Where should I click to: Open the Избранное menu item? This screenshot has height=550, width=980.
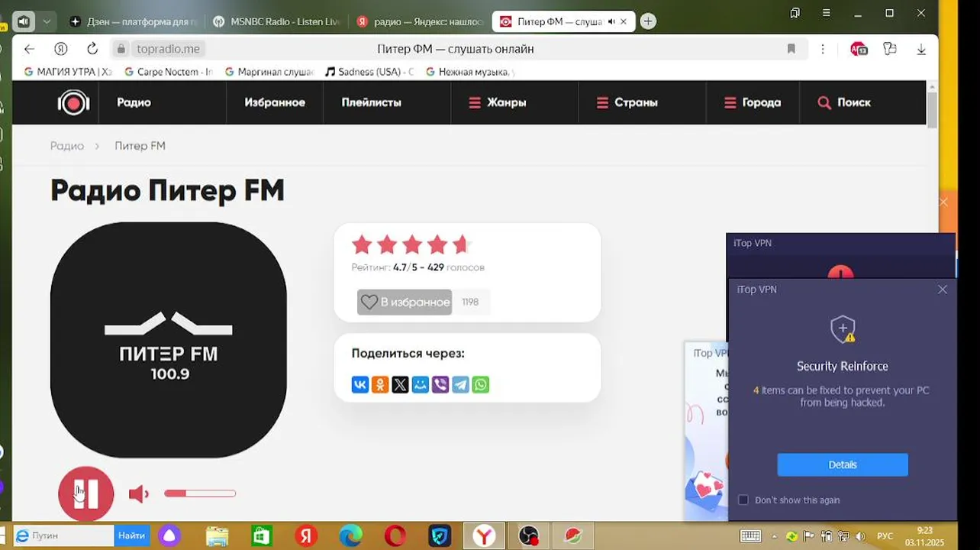pos(275,102)
